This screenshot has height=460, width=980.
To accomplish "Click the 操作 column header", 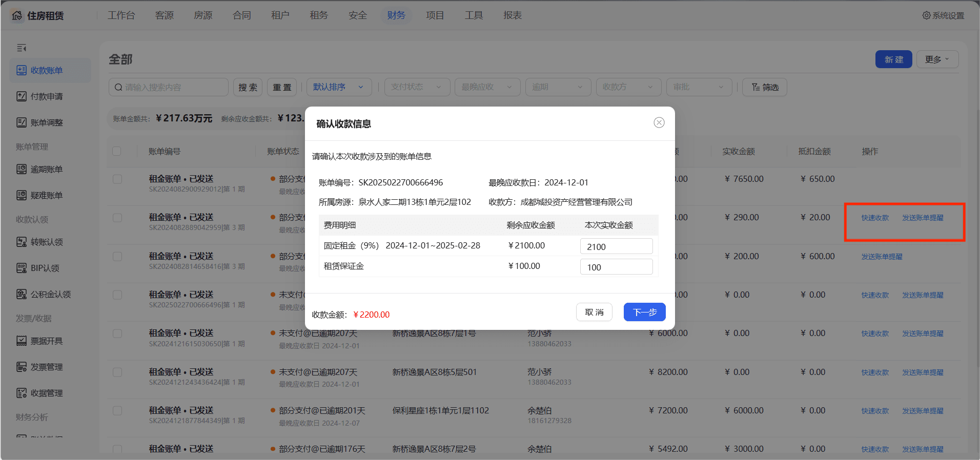I will pyautogui.click(x=870, y=151).
